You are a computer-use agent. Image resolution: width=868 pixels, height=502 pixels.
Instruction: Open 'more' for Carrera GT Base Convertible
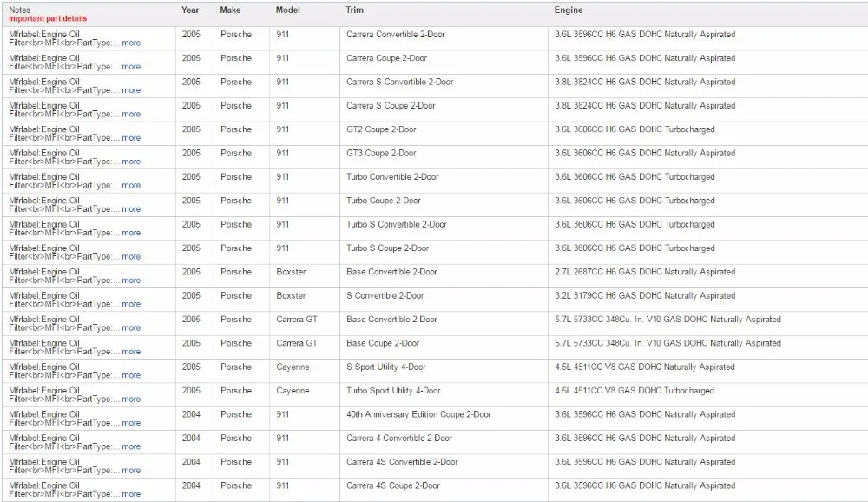(131, 328)
